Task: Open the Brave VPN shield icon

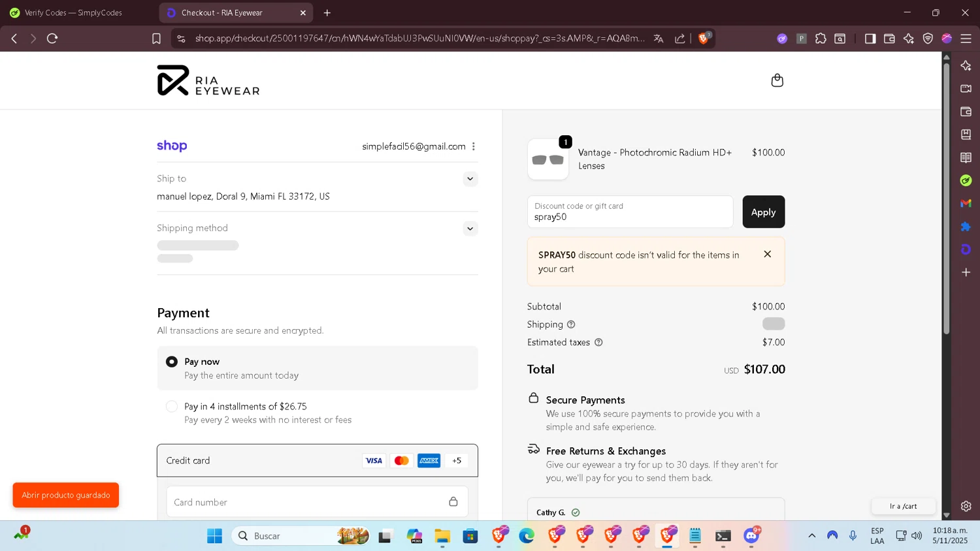Action: click(x=928, y=39)
